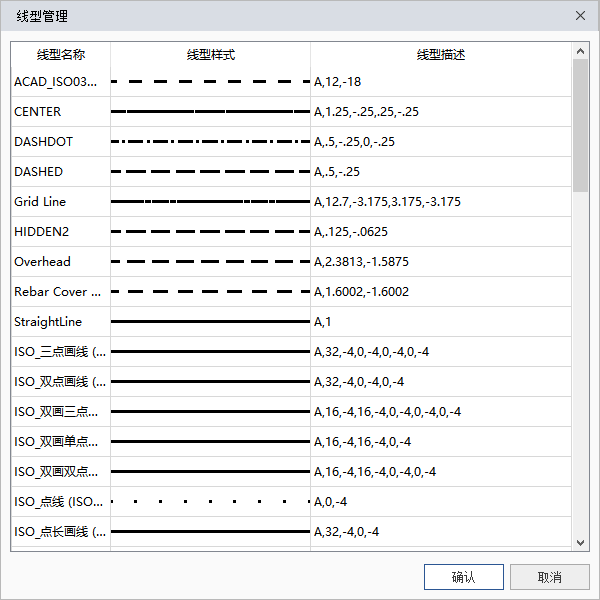Click the description A,2.3813,-1.5875

click(361, 262)
